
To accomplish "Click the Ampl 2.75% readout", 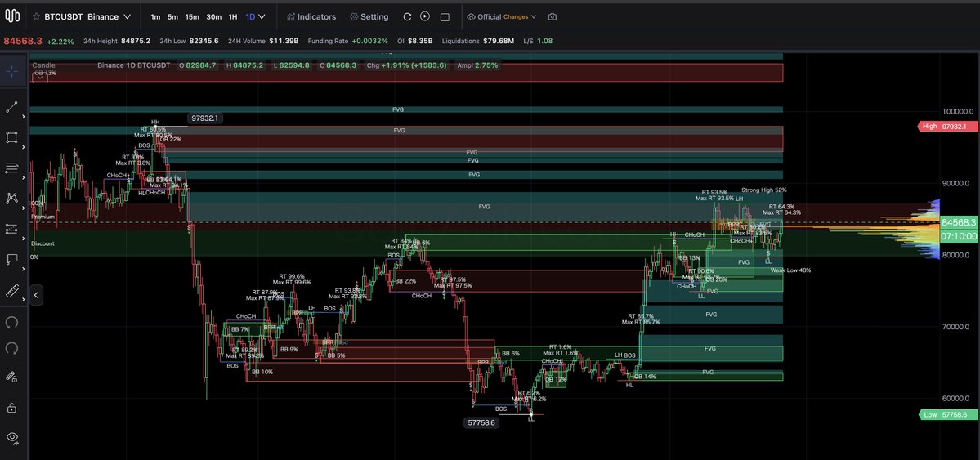I will click(x=477, y=65).
